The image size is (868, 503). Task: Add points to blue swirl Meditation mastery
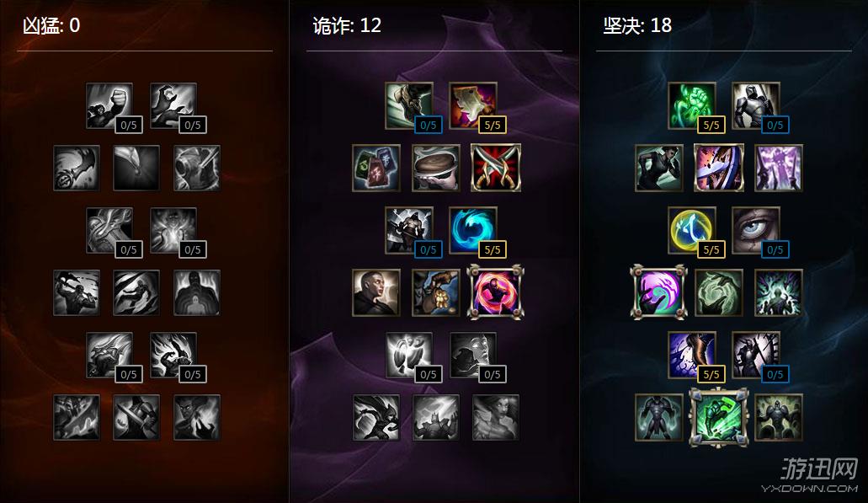[x=473, y=230]
